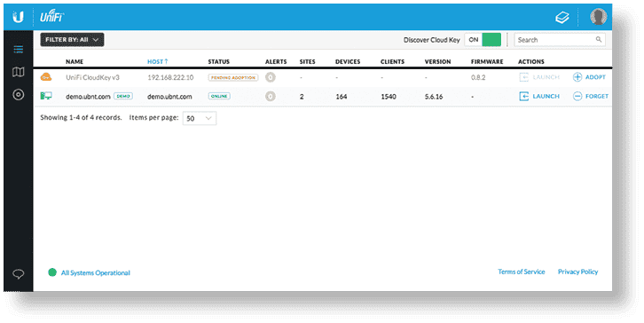Click the orange CloudKey device icon
The width and height of the screenshot is (644, 323).
(46, 76)
